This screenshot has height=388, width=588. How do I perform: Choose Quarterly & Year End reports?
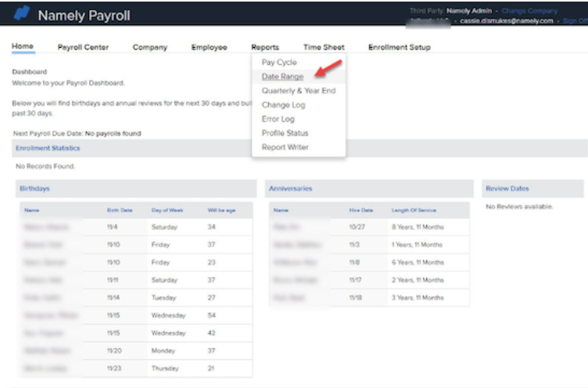pyautogui.click(x=298, y=91)
